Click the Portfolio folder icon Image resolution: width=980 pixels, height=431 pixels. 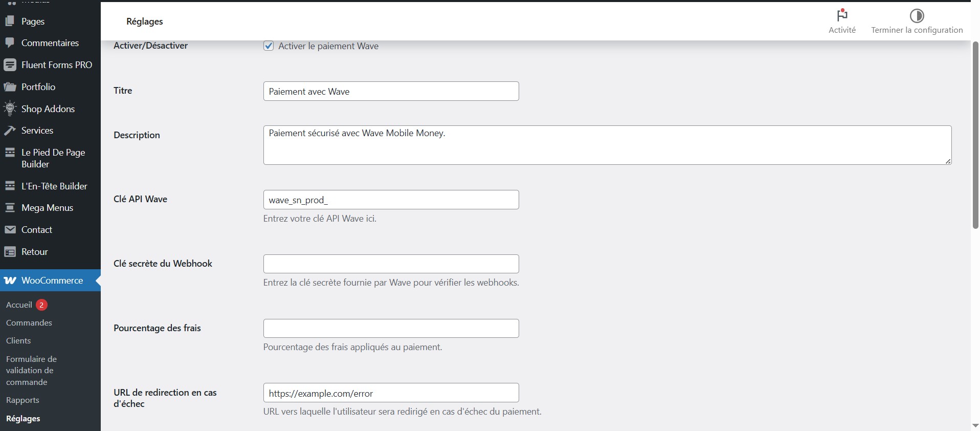[x=10, y=87]
